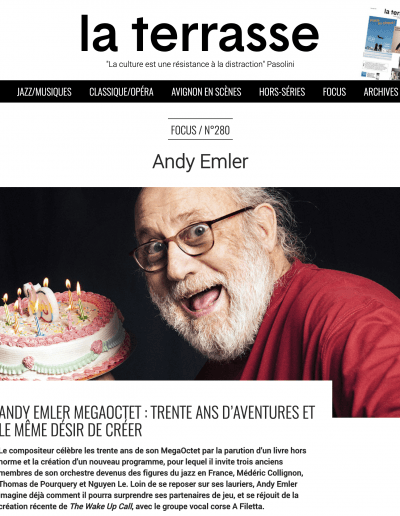
Task: Select the Classique/Opéra menu item
Action: coord(121,92)
